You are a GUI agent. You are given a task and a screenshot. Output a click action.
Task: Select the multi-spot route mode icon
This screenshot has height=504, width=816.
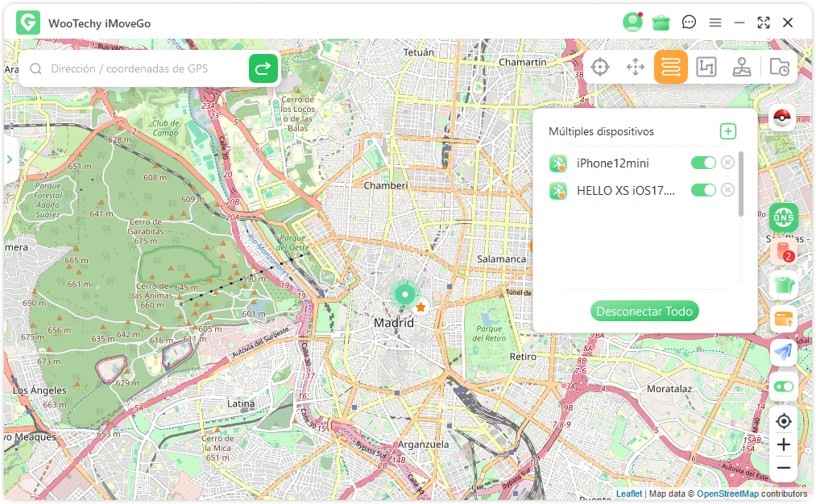(706, 68)
